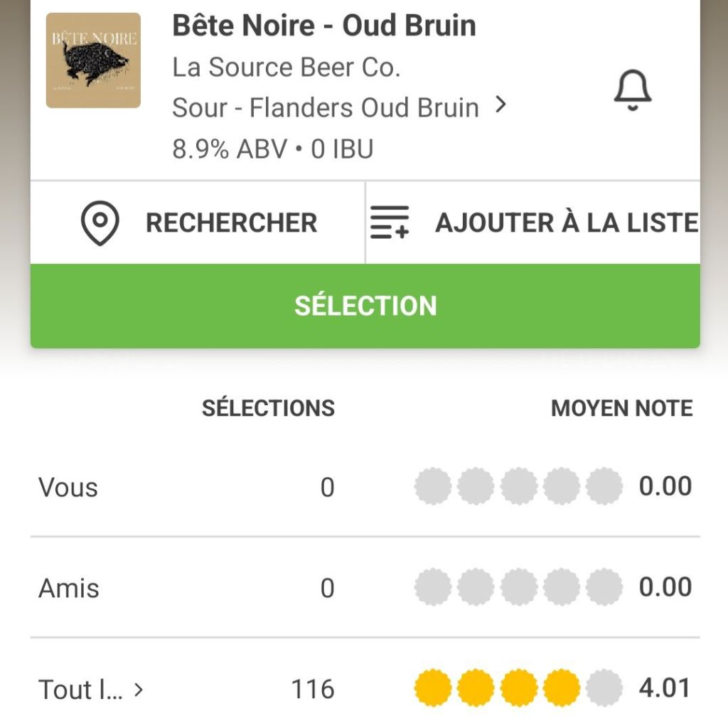Open the Sour - Flanders Oud Bruin style
The height and width of the screenshot is (728, 728).
point(325,108)
